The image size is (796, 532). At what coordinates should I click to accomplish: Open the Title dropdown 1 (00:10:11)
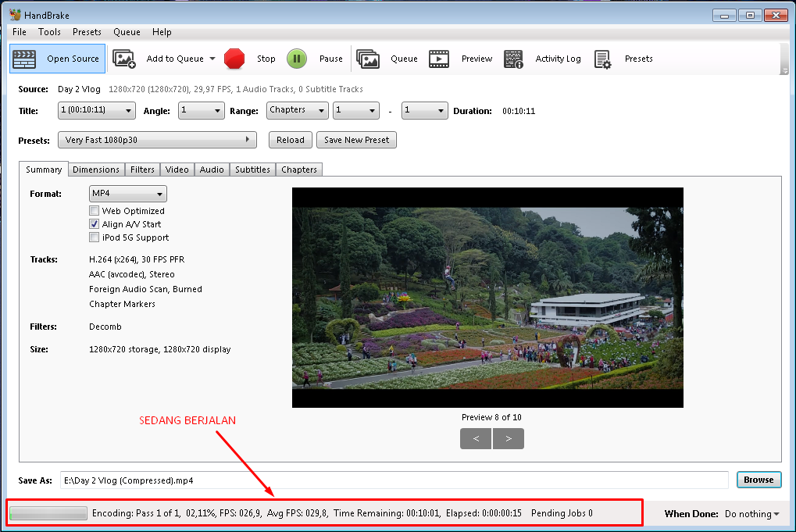(x=96, y=110)
